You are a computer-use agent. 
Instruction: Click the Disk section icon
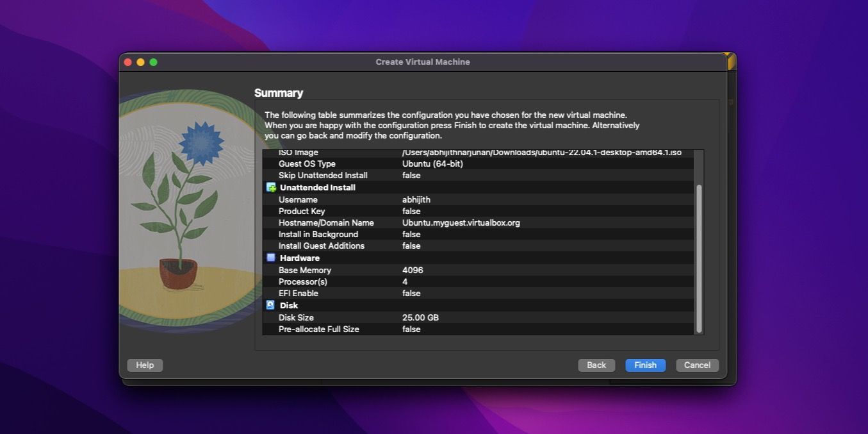[x=271, y=306]
